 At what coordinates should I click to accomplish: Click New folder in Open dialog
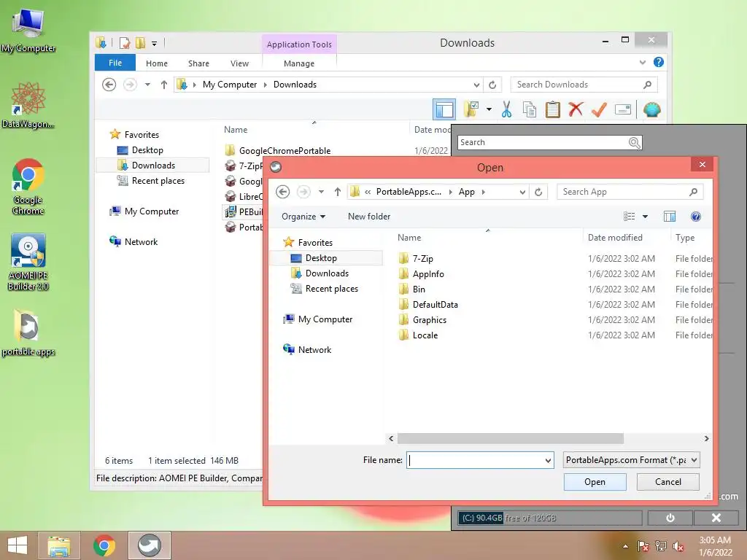[368, 216]
